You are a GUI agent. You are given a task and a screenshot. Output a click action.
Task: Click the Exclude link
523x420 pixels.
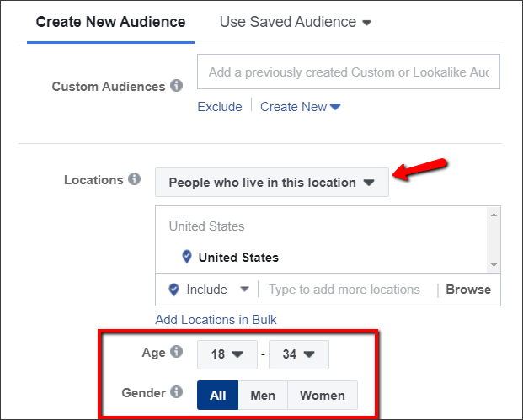(220, 107)
